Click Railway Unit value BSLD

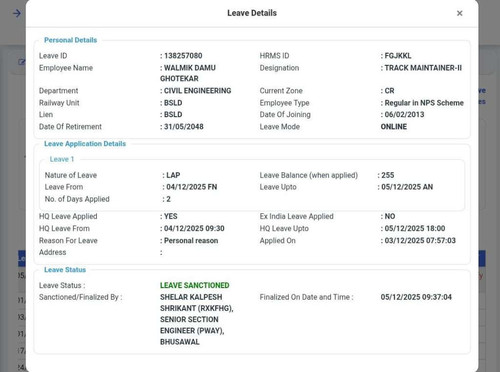pyautogui.click(x=173, y=103)
